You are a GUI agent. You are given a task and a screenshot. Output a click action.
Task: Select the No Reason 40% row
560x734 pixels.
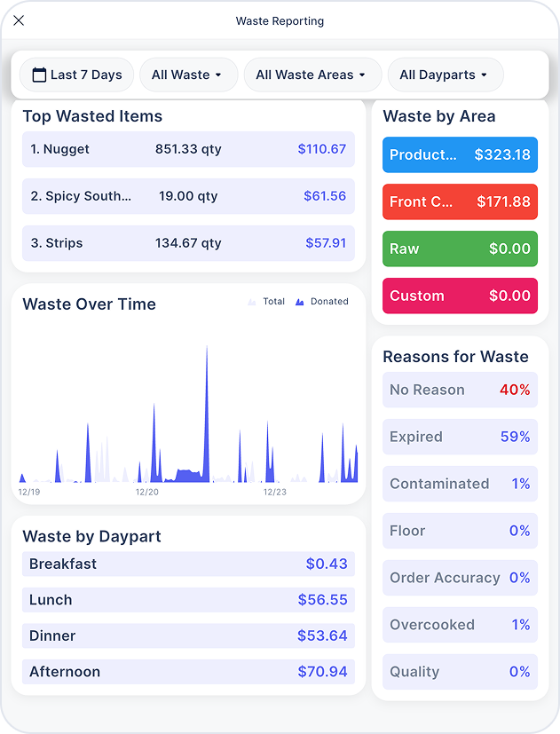tap(460, 390)
